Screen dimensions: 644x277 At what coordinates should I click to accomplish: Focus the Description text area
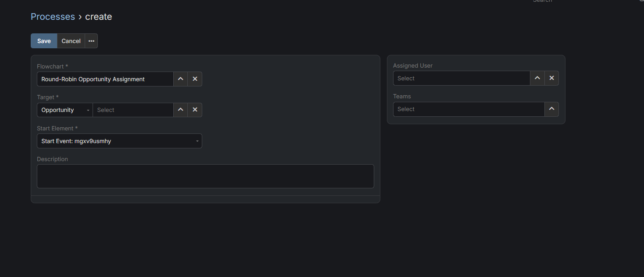pyautogui.click(x=205, y=176)
